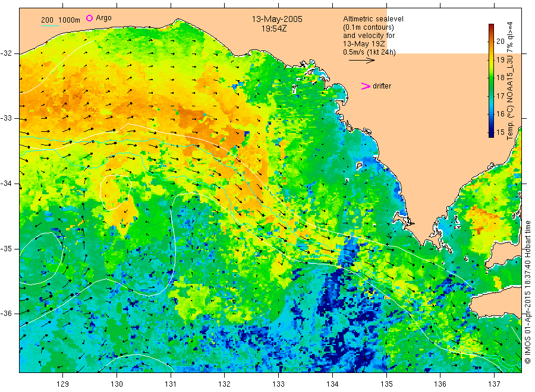This screenshot has height=392, width=535.
Task: Click the IMOS copyright timestamp text
Action: click(527, 292)
